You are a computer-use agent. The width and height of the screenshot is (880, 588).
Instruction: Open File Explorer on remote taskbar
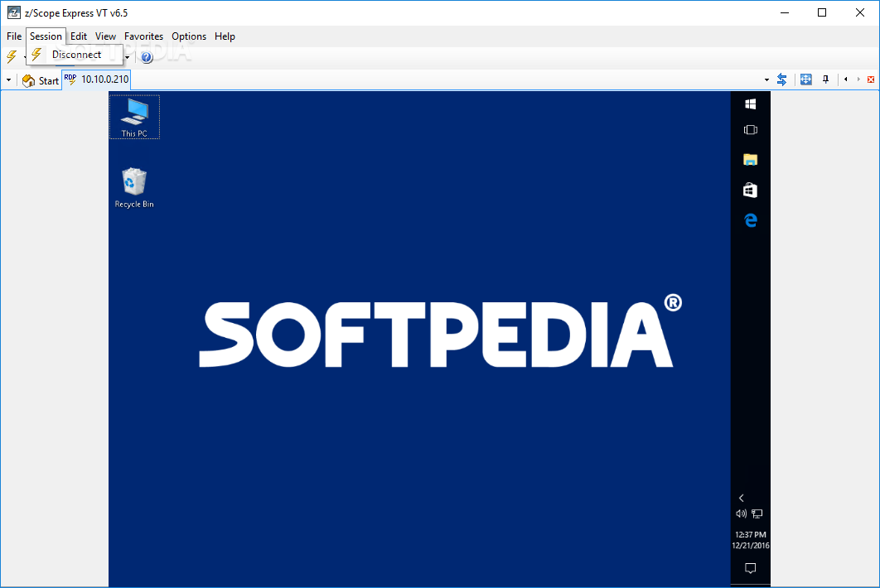[751, 160]
